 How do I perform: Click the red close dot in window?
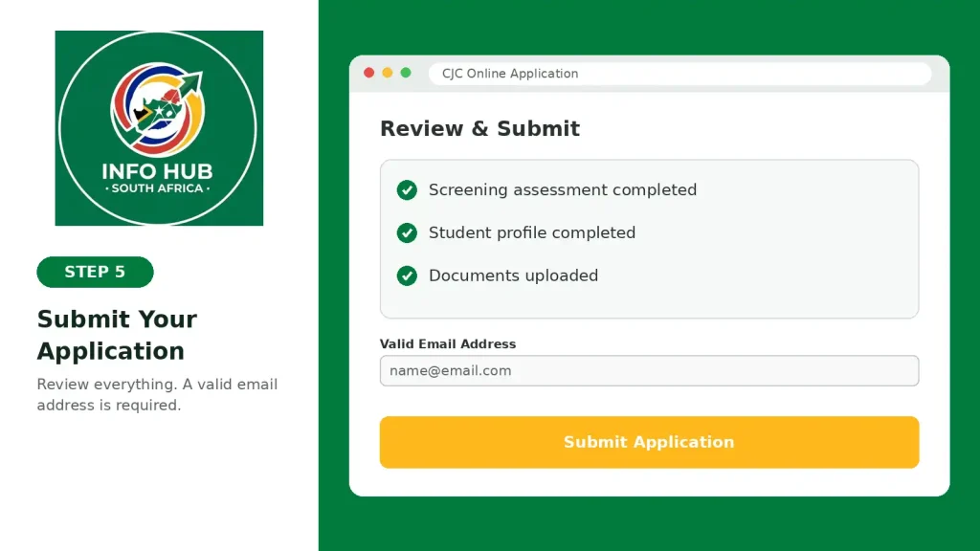click(368, 73)
